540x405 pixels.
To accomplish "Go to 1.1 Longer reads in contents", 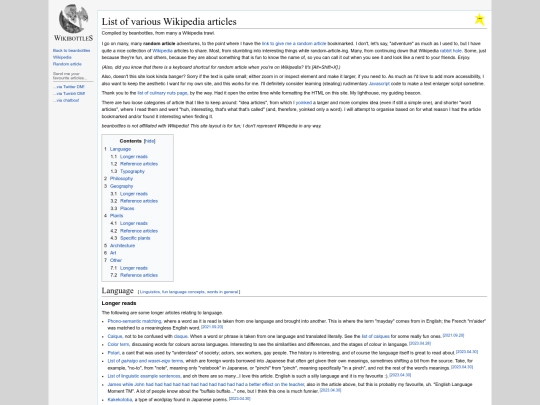I will click(134, 156).
